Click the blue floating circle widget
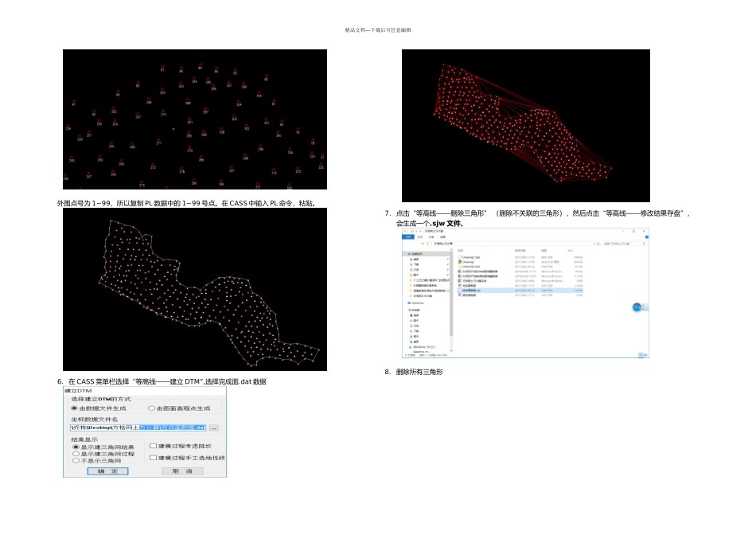 [638, 307]
